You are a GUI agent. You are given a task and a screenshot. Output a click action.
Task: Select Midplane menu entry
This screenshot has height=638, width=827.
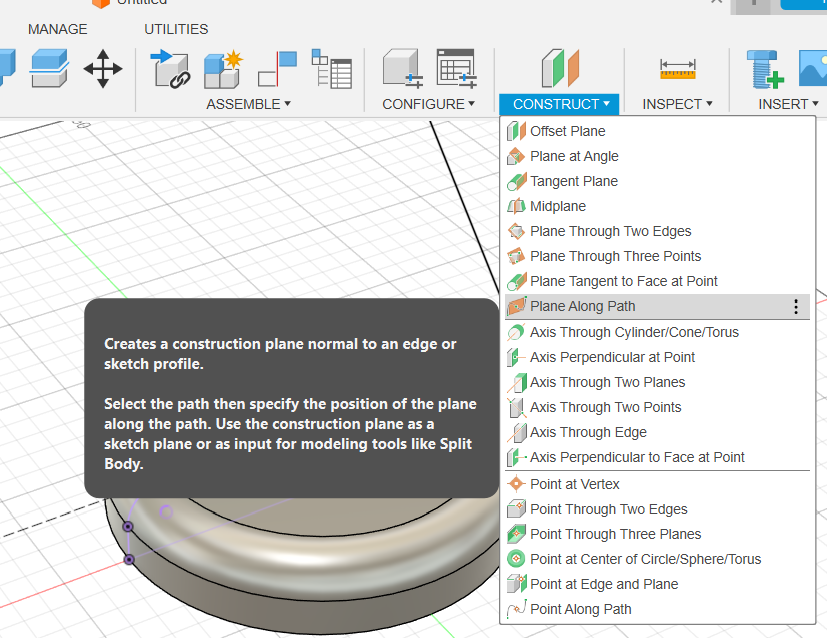657,206
